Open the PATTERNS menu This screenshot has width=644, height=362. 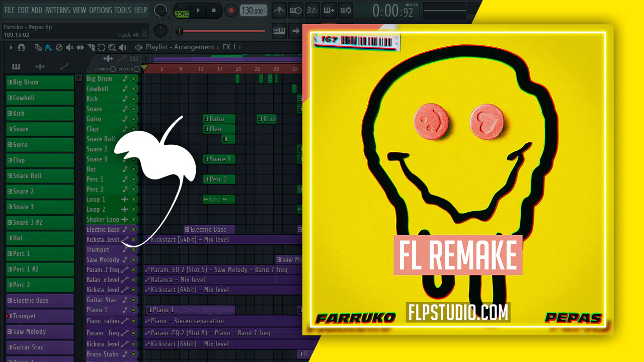(57, 10)
